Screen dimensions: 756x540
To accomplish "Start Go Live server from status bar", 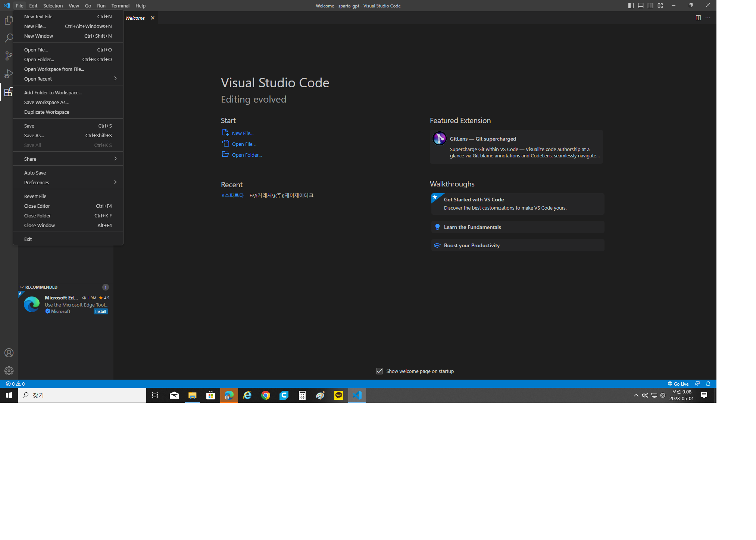I will tap(678, 384).
